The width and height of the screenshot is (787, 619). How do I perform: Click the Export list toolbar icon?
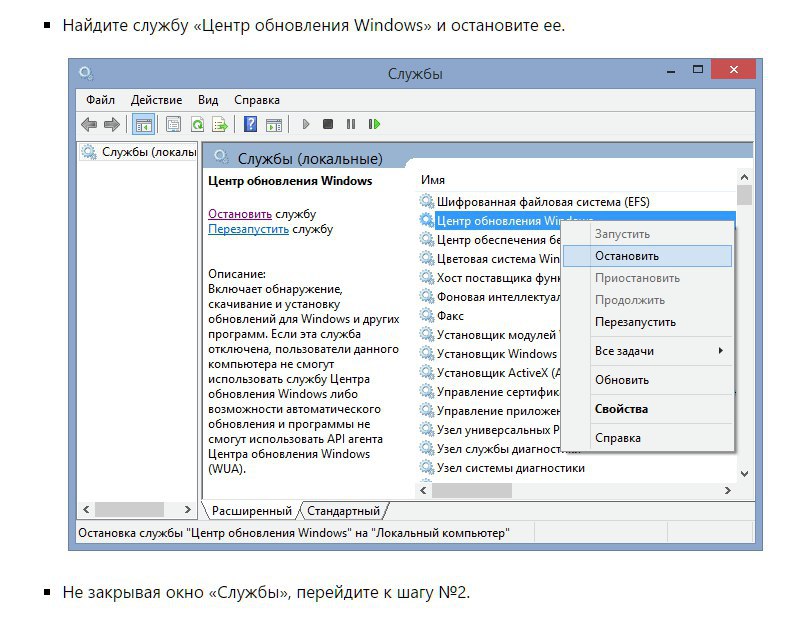pyautogui.click(x=220, y=124)
